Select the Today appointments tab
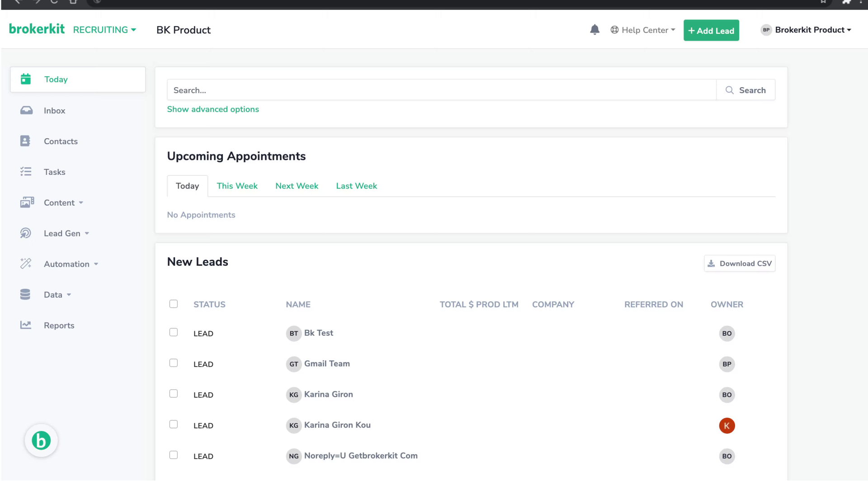This screenshot has height=488, width=868. (187, 186)
